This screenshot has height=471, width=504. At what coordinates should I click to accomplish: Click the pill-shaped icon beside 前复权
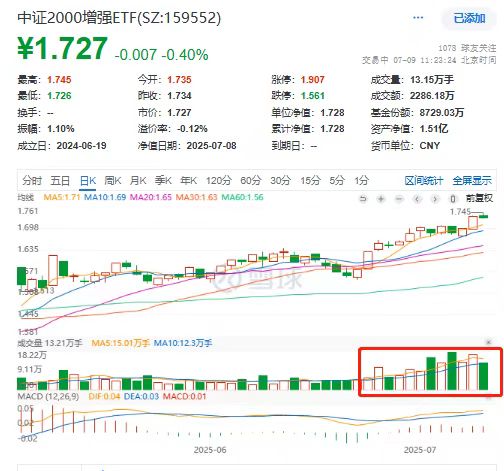(x=453, y=199)
